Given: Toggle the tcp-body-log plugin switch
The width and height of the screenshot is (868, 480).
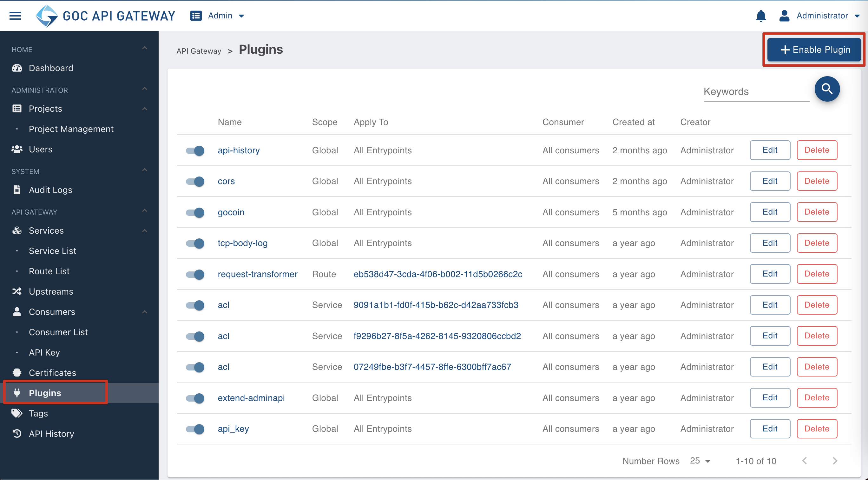Looking at the screenshot, I should pyautogui.click(x=195, y=243).
